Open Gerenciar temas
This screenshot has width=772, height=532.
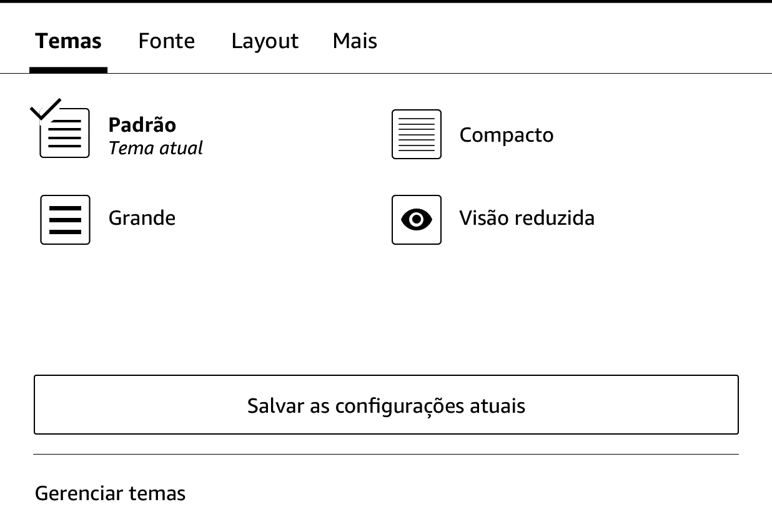click(x=111, y=493)
